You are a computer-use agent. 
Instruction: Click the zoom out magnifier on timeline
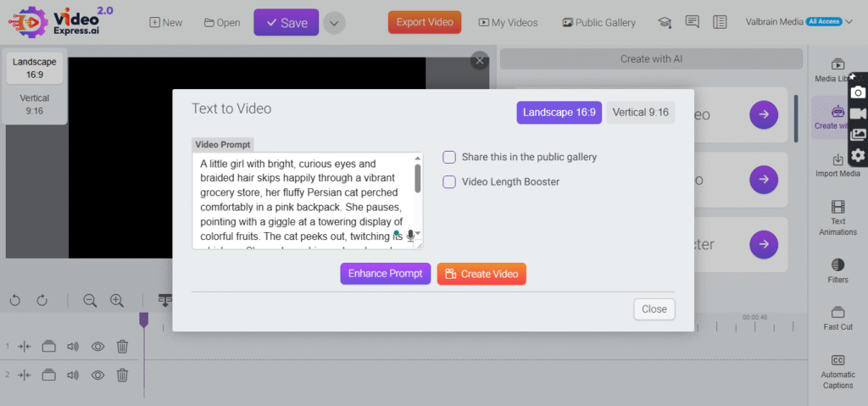click(90, 300)
